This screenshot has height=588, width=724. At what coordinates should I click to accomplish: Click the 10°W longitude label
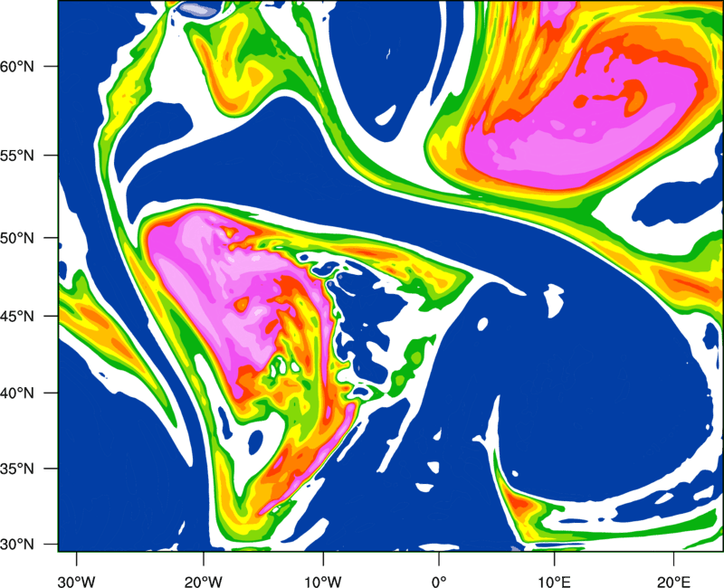click(323, 582)
